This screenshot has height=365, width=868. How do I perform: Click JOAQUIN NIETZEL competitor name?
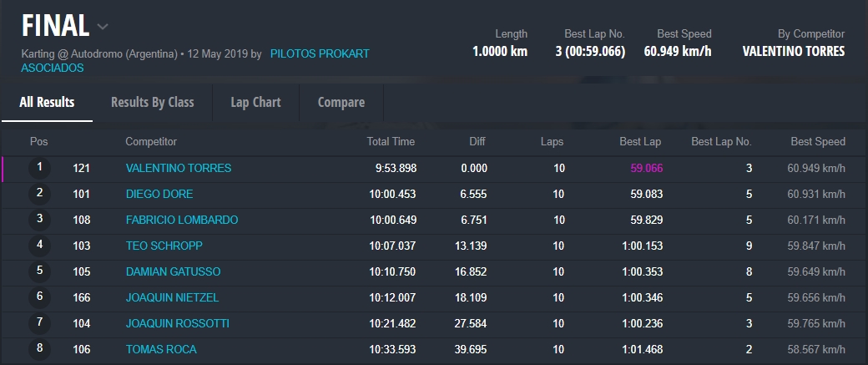coord(170,297)
